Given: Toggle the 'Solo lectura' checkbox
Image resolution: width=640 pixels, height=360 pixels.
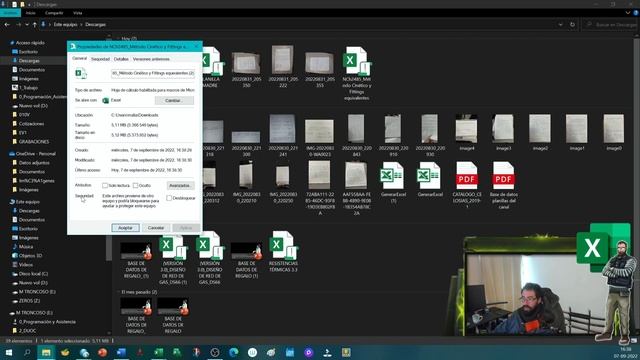Looking at the screenshot, I should 105,186.
